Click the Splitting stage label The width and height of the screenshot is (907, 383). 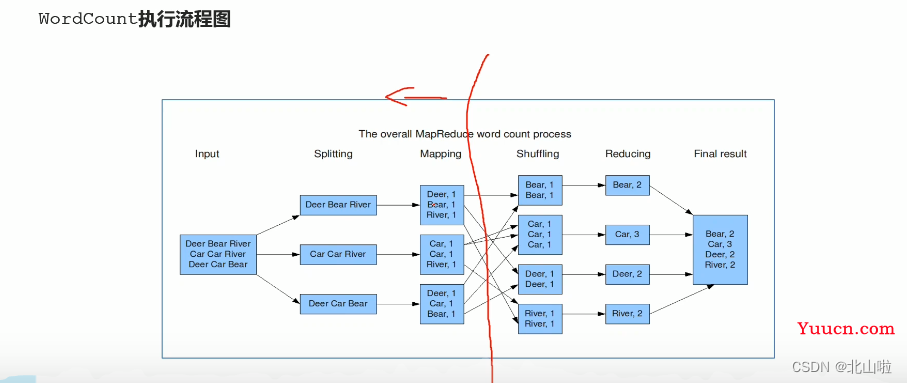(333, 154)
